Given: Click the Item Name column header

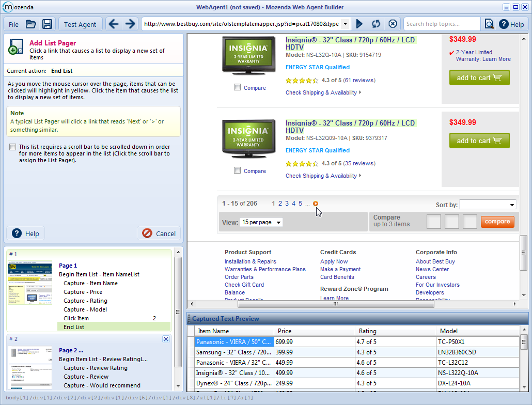Looking at the screenshot, I should pyautogui.click(x=234, y=331).
